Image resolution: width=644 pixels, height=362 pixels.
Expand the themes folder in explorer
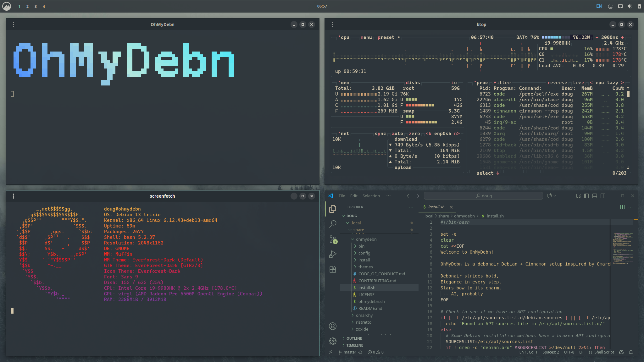pos(365,267)
